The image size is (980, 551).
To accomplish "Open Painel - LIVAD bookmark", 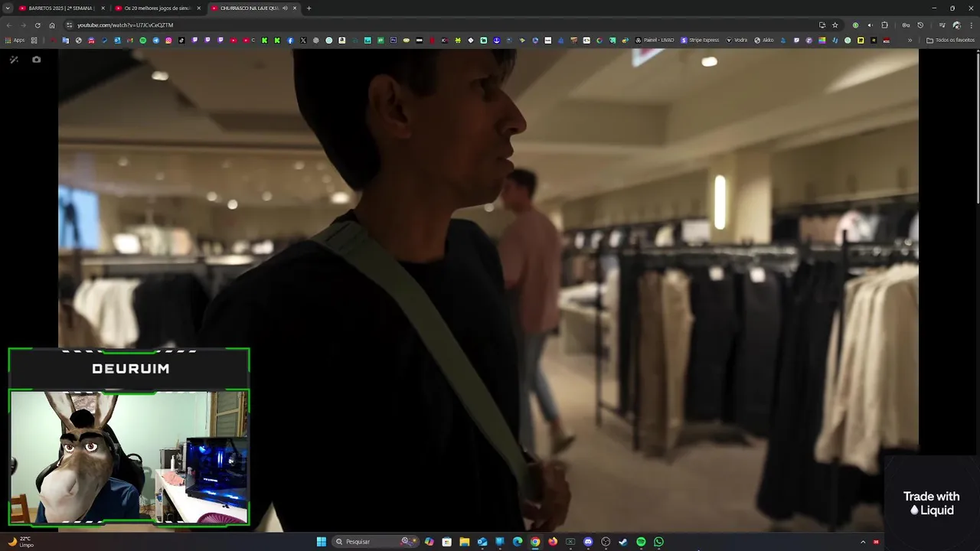I will pos(655,41).
